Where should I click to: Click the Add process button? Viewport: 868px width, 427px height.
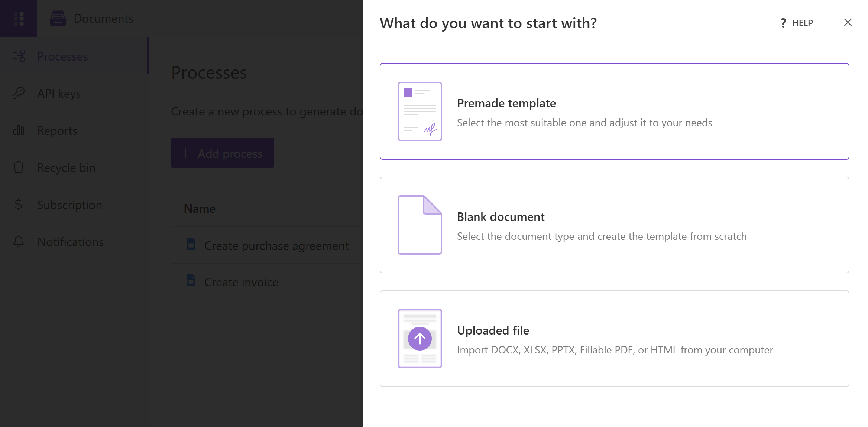[x=222, y=153]
